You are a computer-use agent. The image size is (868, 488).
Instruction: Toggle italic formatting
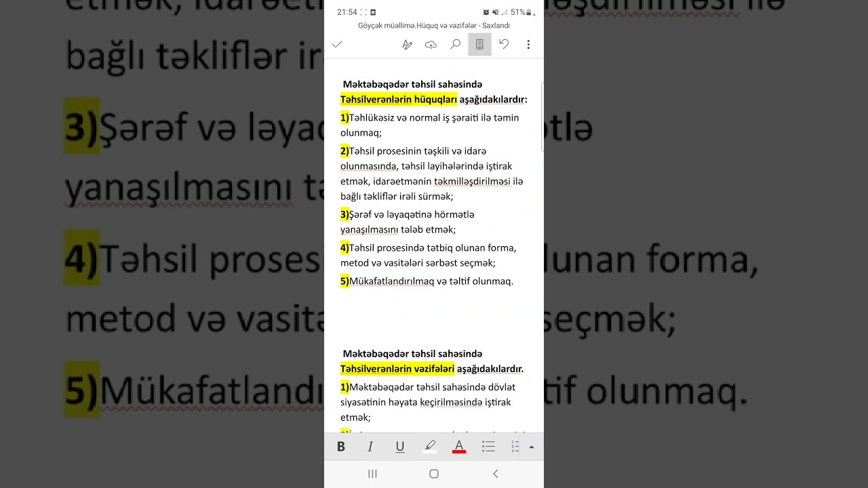click(370, 447)
